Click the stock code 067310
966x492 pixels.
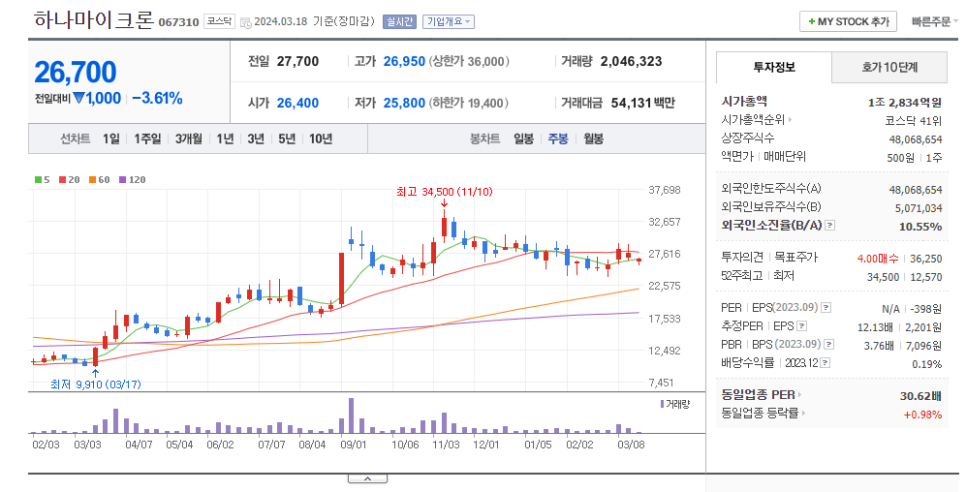tap(179, 22)
